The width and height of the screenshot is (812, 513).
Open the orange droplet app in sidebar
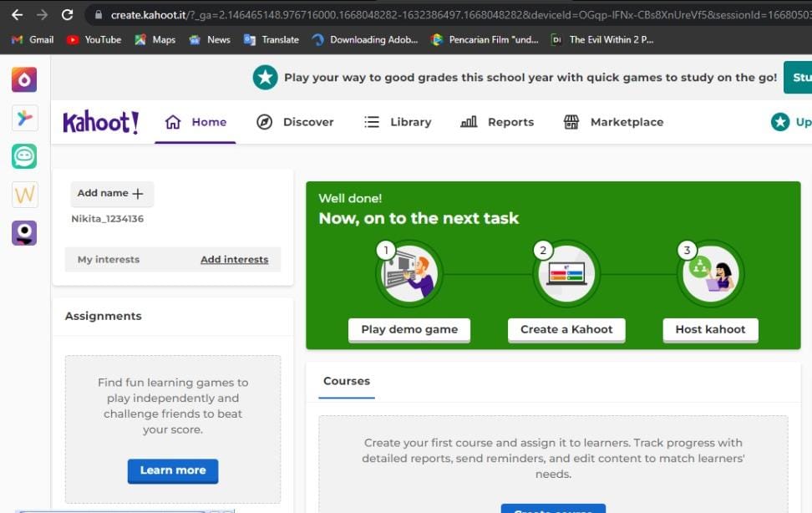click(24, 80)
